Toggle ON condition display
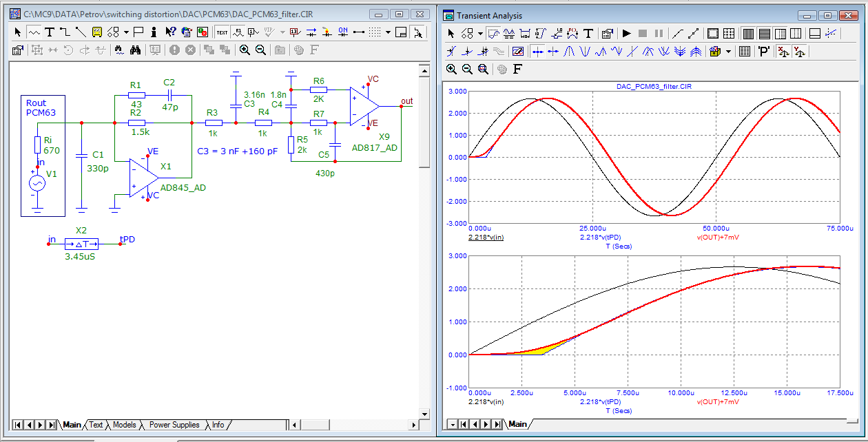 pos(342,32)
